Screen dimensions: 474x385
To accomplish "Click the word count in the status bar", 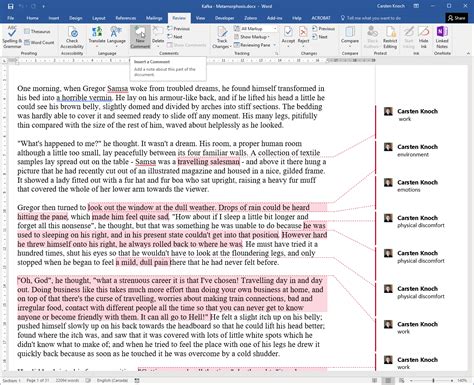I will click(x=67, y=380).
